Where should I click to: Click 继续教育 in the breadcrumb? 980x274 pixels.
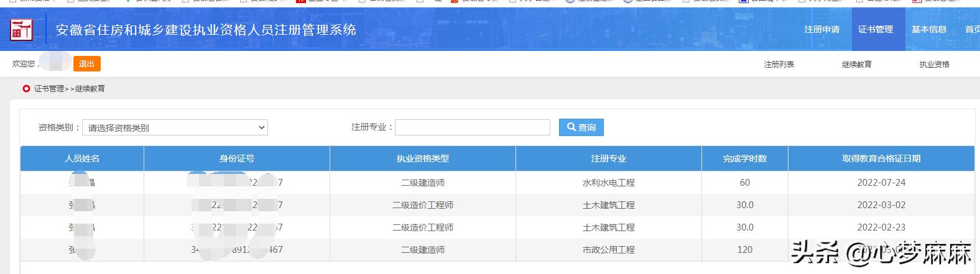[90, 89]
